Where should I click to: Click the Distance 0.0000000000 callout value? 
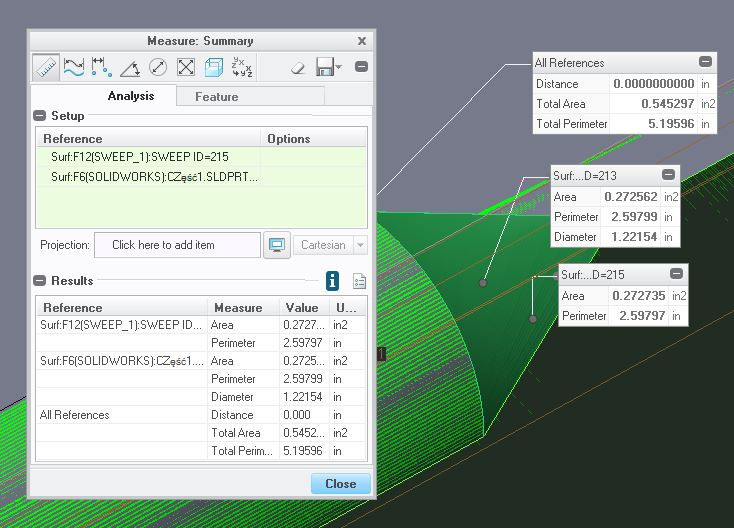[653, 84]
